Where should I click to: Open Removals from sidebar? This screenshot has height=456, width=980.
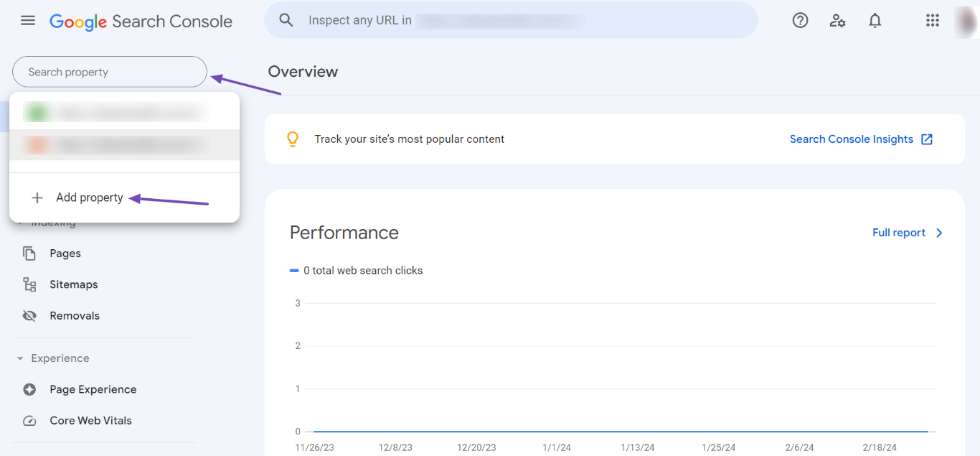[75, 315]
